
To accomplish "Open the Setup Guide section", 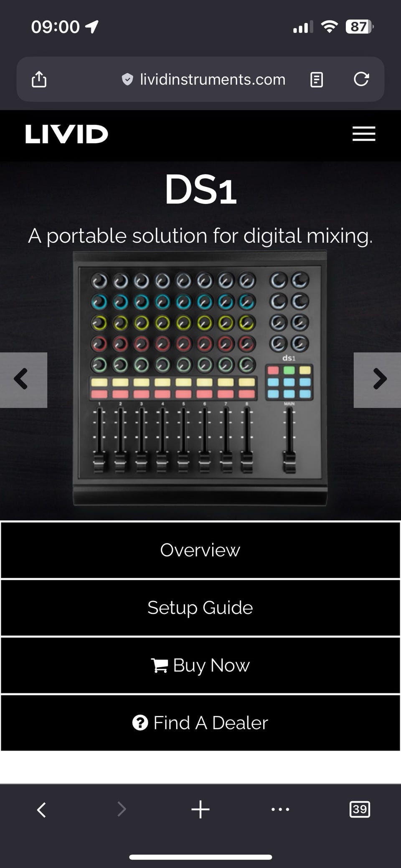I will tap(200, 608).
